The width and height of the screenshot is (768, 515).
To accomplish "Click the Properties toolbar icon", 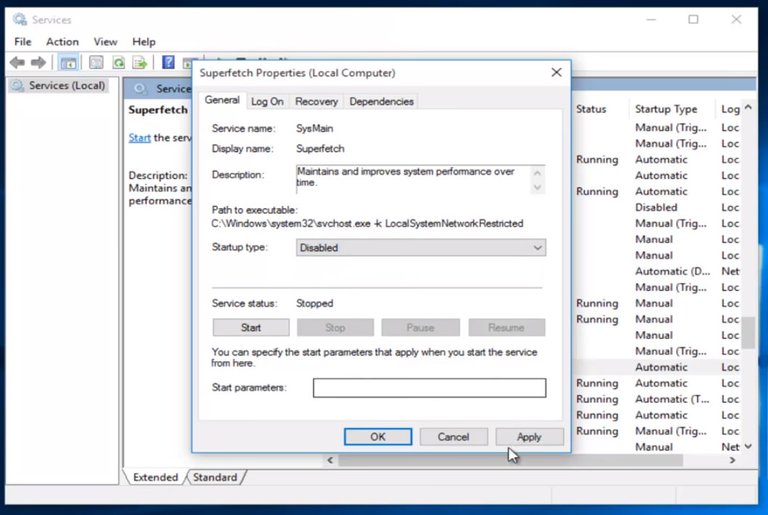I will point(96,63).
